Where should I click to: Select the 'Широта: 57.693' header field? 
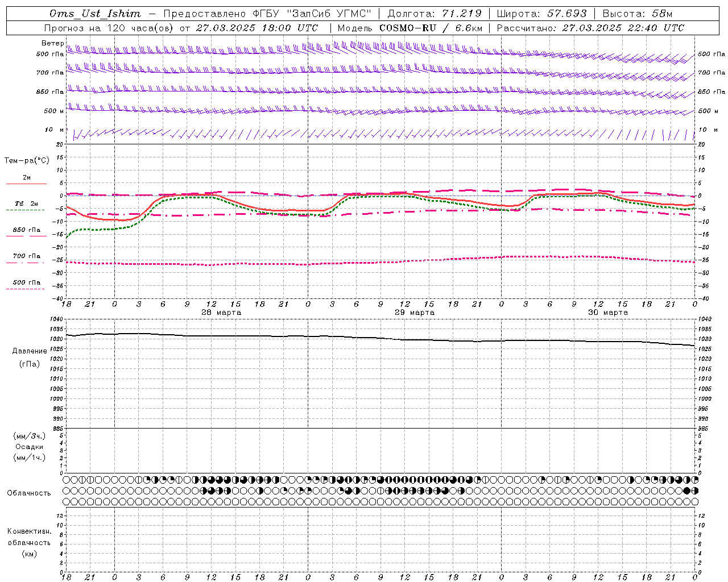click(541, 14)
